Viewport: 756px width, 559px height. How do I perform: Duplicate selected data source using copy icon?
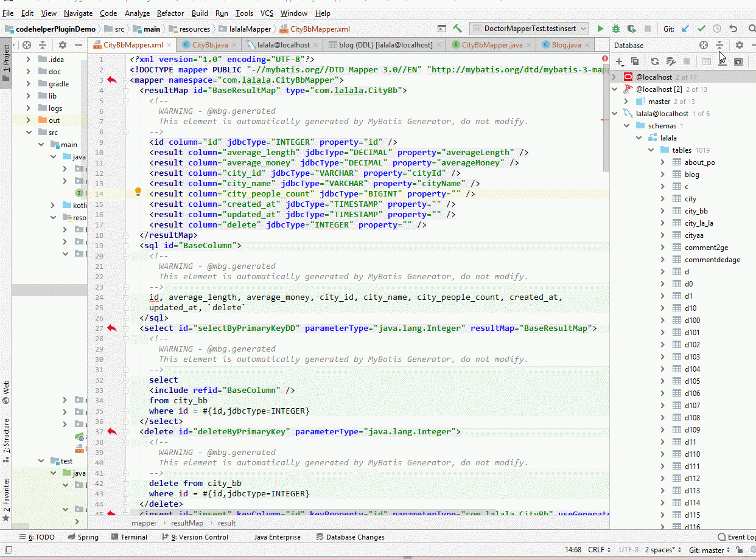pos(634,61)
